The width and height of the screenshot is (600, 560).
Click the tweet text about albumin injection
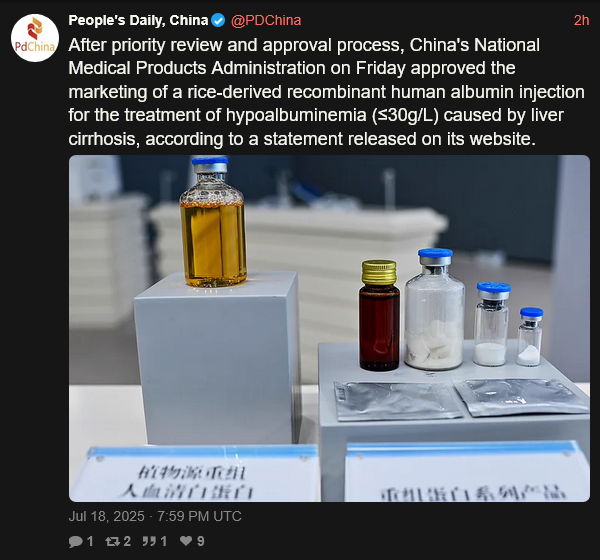[326, 92]
